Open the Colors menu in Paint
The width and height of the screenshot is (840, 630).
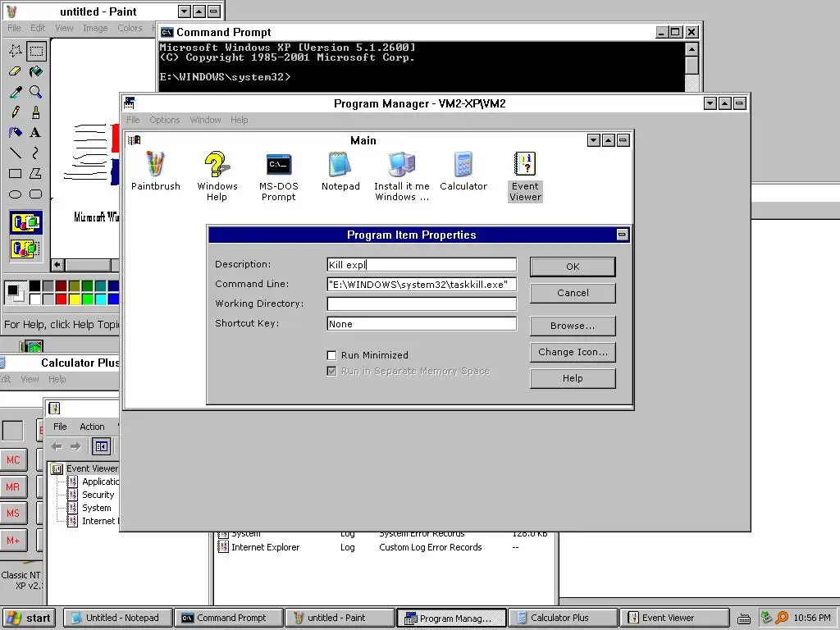130,28
